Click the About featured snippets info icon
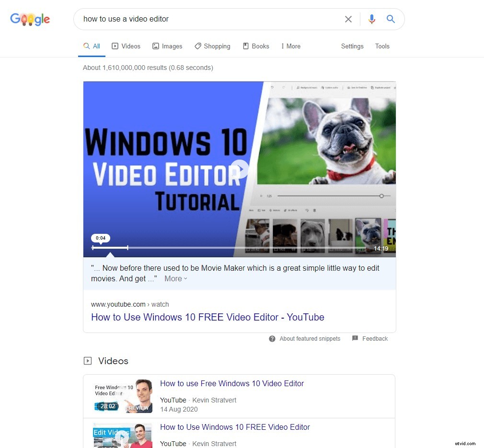 pyautogui.click(x=271, y=339)
